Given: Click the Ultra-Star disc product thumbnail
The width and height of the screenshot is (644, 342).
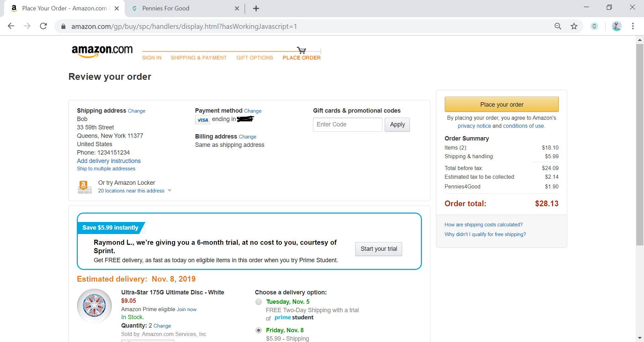Looking at the screenshot, I should point(95,305).
